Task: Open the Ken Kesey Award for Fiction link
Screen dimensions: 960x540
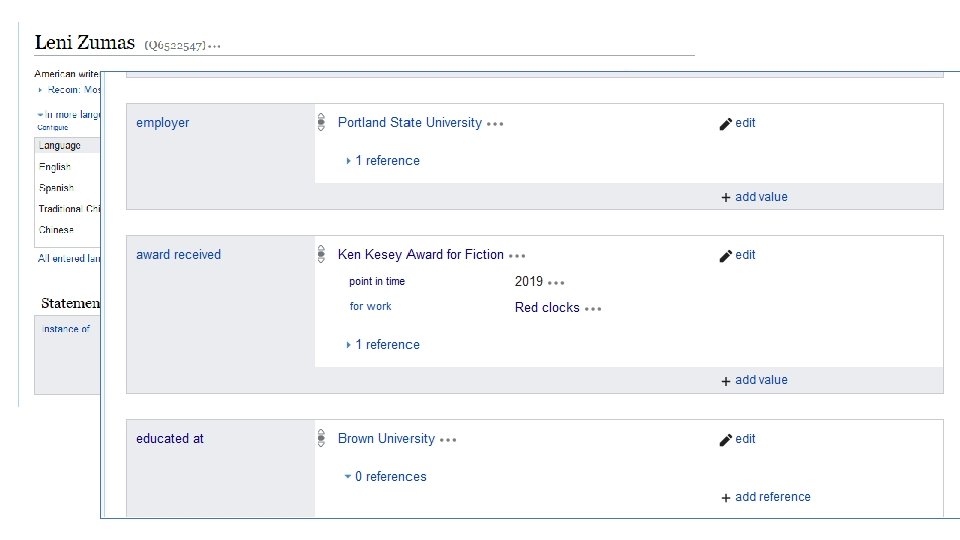Action: (420, 255)
